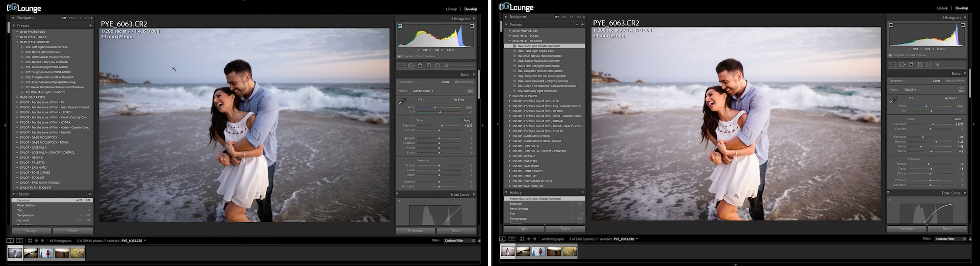Open profile browser grid icon in right window
This screenshot has height=266, width=980.
coord(961,90)
